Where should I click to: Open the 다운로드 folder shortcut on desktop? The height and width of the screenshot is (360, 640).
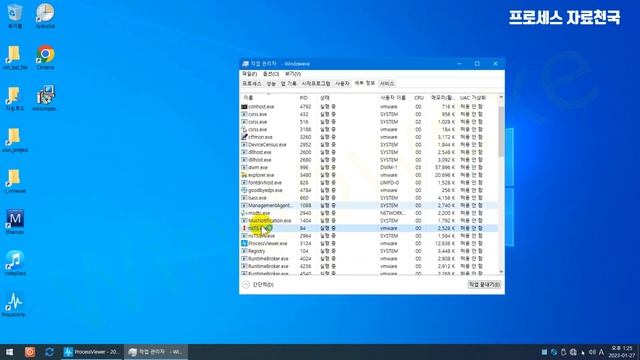(15, 98)
